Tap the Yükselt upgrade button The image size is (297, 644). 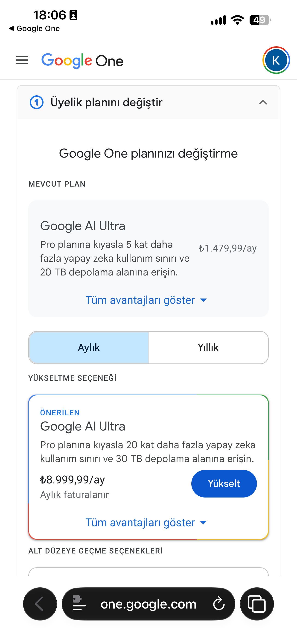224,483
